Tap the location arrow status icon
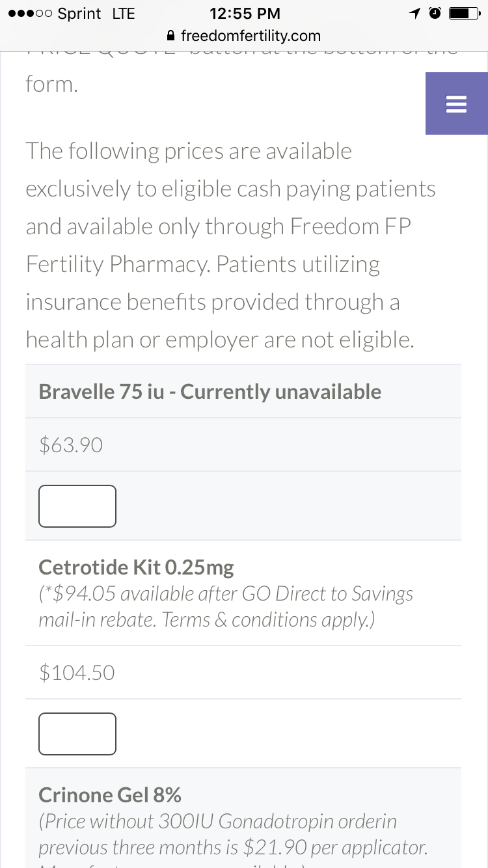This screenshot has width=488, height=868. click(x=414, y=14)
